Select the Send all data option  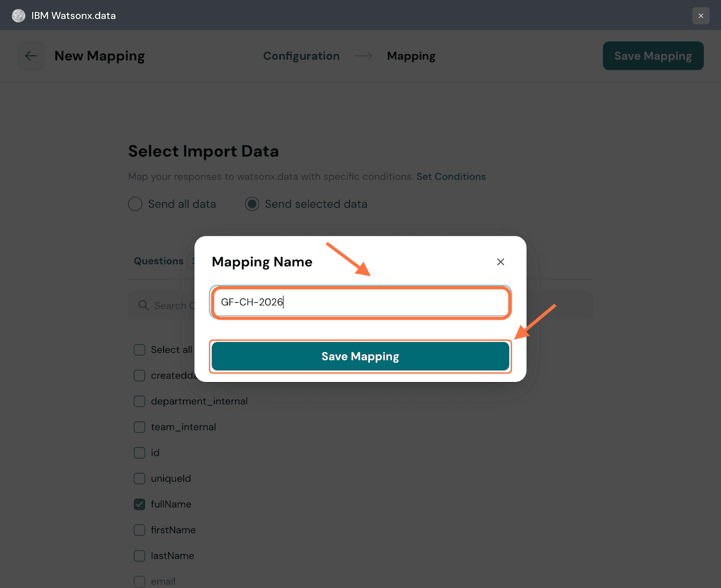coord(135,204)
